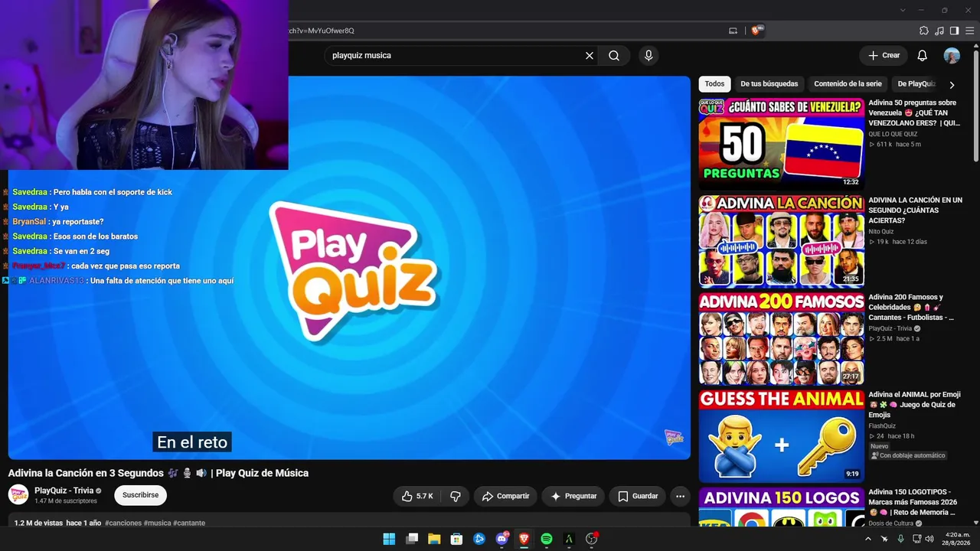Save the video with Guardar button
Viewport: 980px width, 551px height.
(x=638, y=496)
